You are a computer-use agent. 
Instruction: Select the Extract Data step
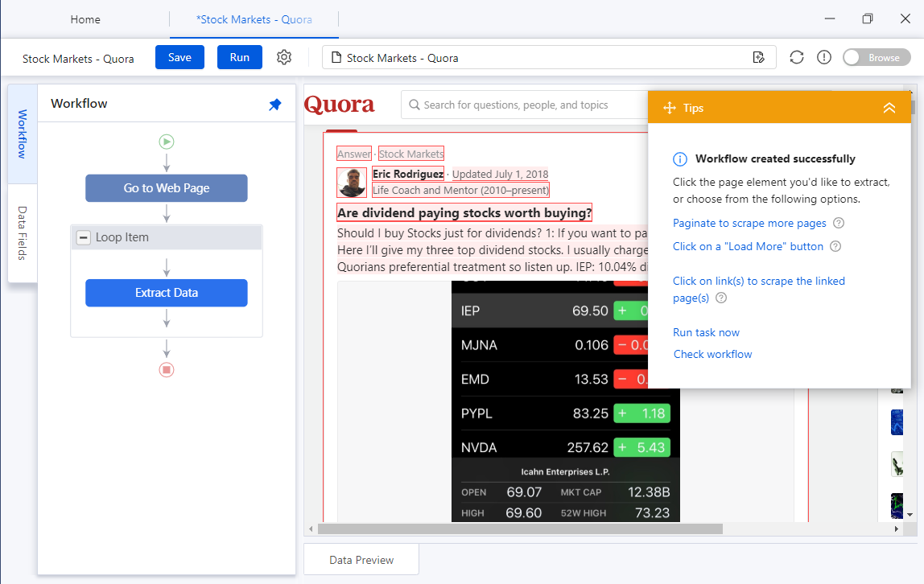pos(166,293)
